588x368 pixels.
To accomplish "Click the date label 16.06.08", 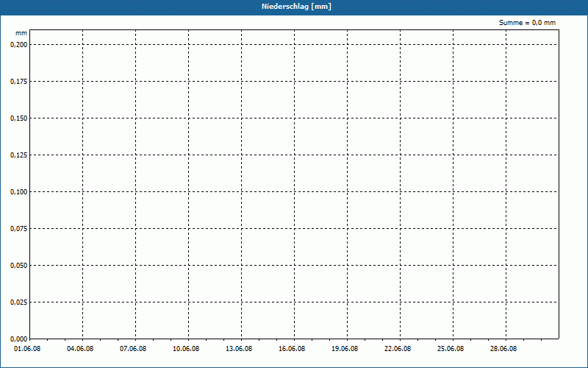I will (x=292, y=349).
